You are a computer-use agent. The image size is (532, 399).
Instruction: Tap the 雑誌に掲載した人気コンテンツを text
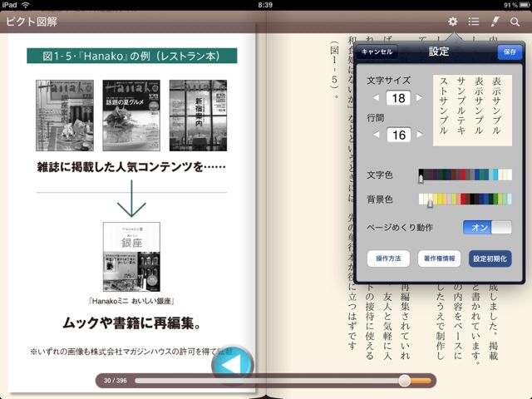[x=131, y=166]
